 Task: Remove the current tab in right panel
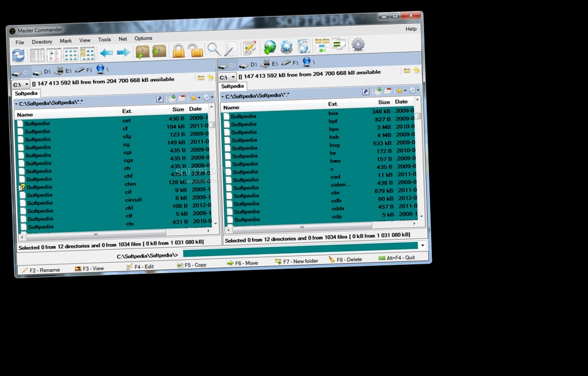pyautogui.click(x=388, y=91)
